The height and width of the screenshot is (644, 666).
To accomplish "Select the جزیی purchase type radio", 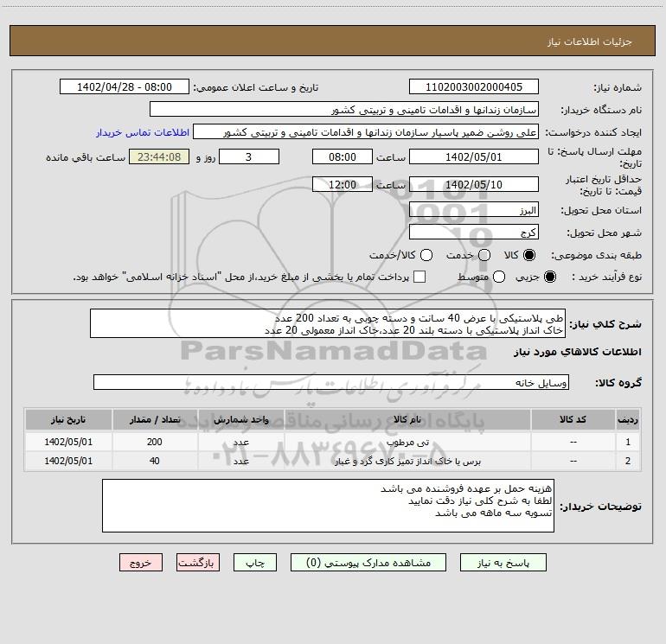I will pos(550,277).
